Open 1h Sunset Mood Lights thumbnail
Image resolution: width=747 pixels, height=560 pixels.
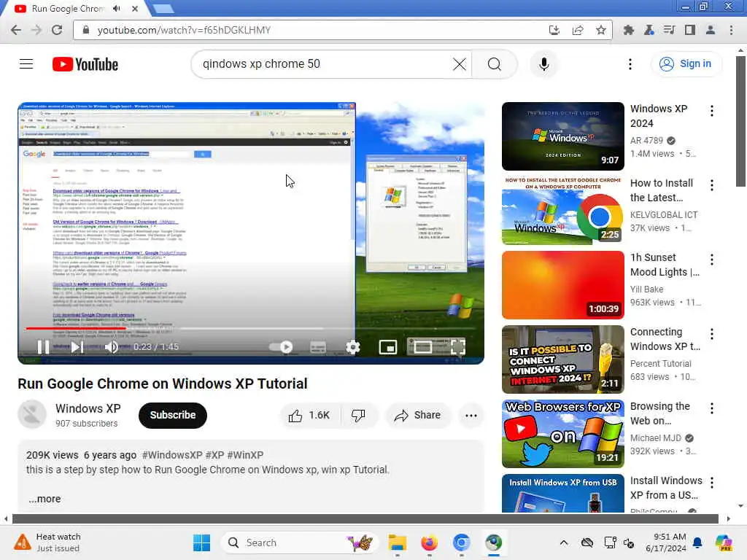coord(562,285)
